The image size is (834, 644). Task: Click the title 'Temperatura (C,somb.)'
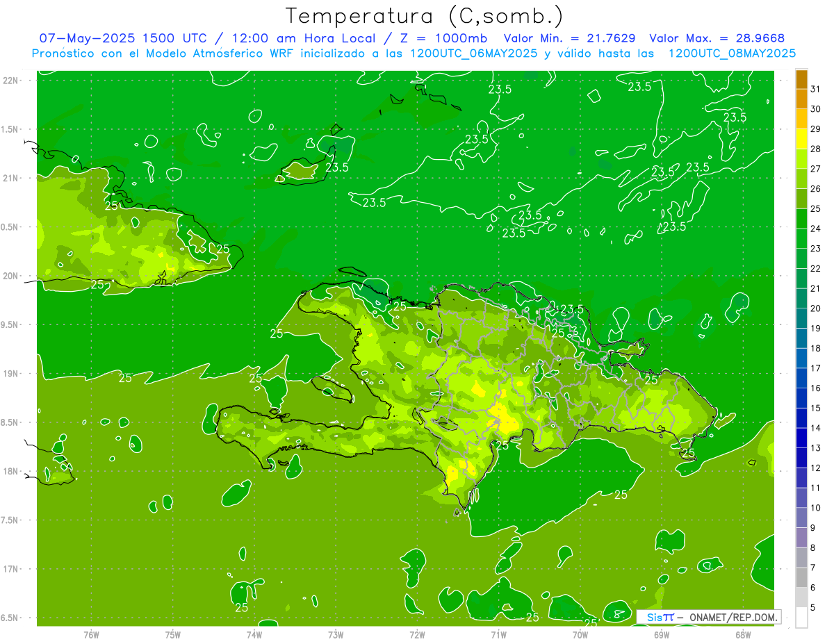click(425, 16)
